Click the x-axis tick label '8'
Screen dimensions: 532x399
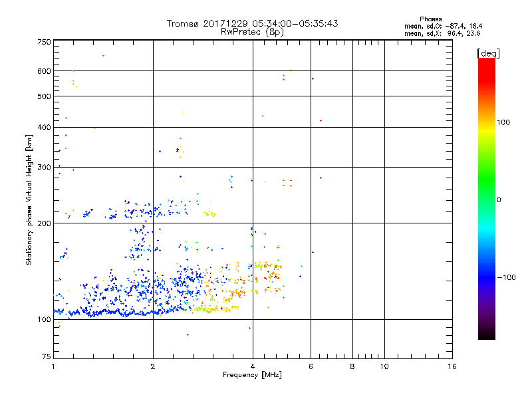[x=352, y=366]
